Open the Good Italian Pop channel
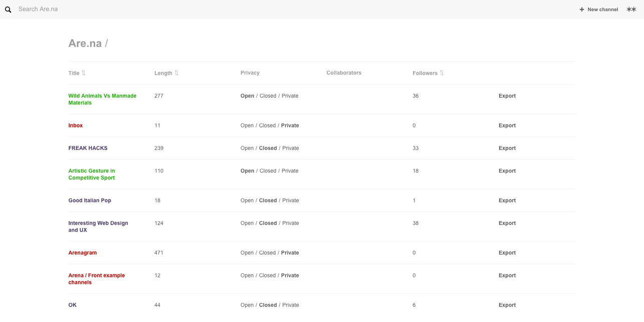This screenshot has height=322, width=644. 90,201
